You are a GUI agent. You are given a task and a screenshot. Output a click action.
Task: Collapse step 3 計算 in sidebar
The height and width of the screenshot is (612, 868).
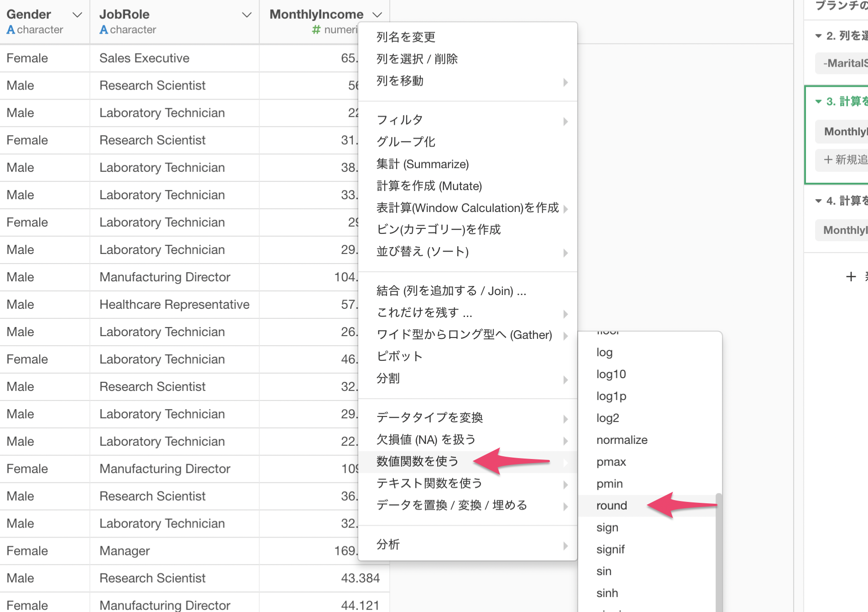pyautogui.click(x=818, y=101)
